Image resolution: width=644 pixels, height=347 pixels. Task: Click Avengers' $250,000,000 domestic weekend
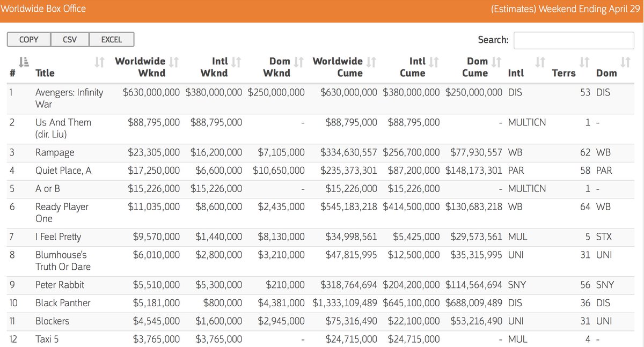276,92
